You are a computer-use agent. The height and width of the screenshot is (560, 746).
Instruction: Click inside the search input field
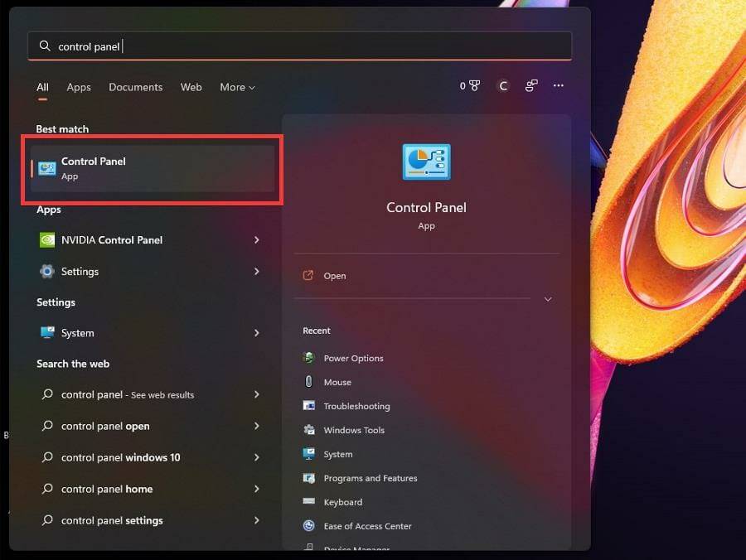click(x=249, y=46)
